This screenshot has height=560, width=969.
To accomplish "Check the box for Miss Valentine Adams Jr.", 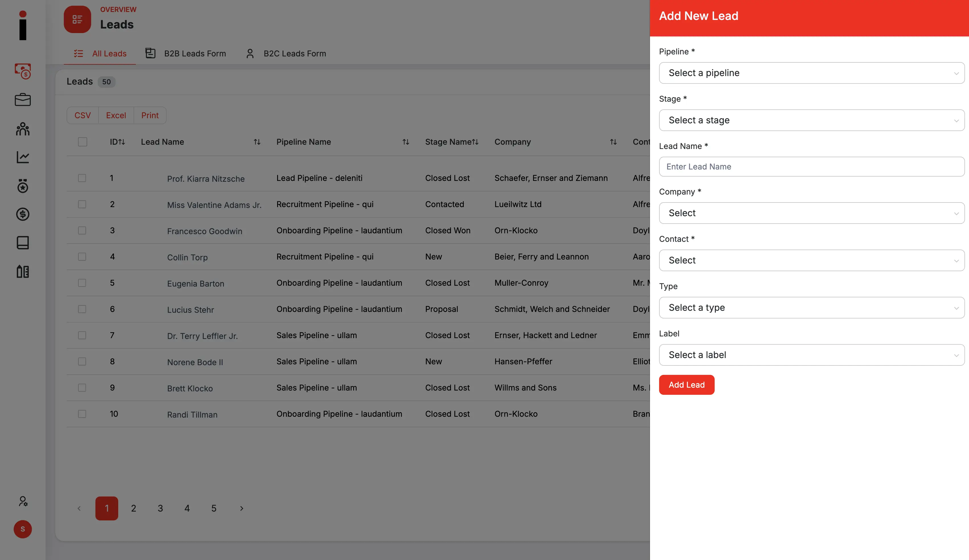I will coord(82,204).
